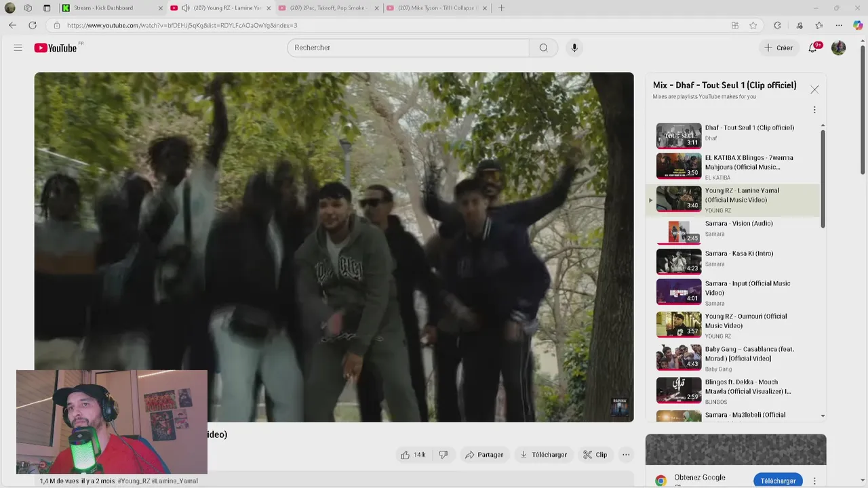
Task: Close the 2Pac, Takeoff, Pop Smoke tab
Action: point(377,8)
